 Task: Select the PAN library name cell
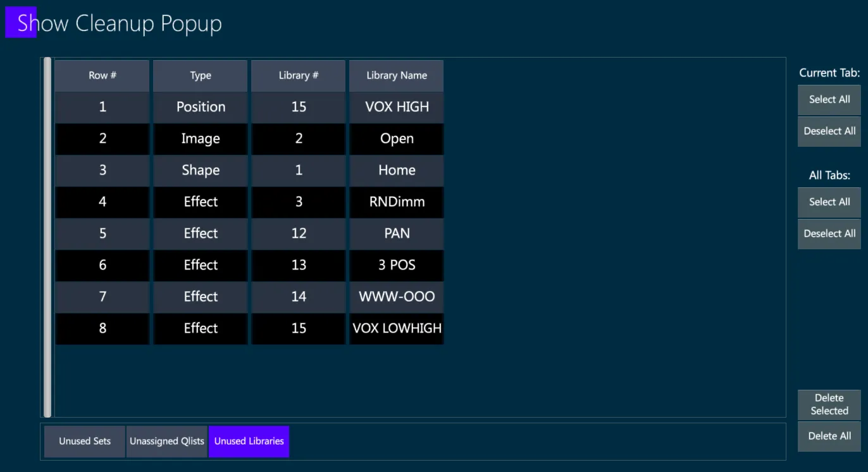397,233
